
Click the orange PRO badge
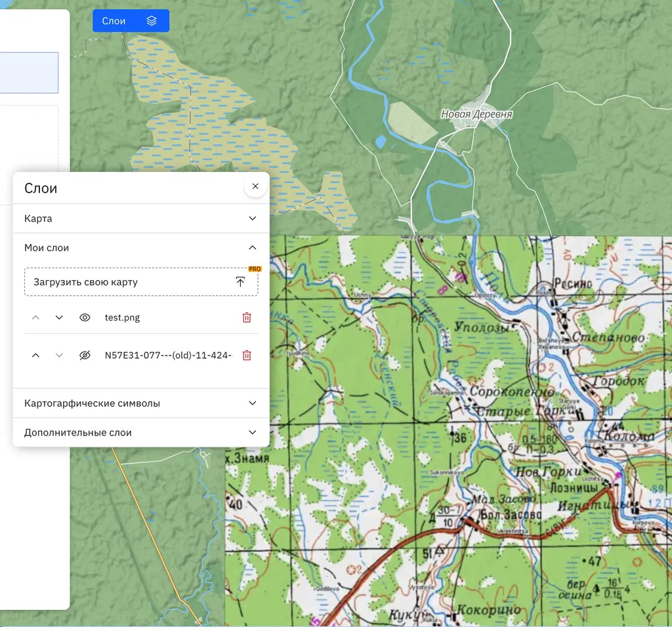pyautogui.click(x=255, y=269)
